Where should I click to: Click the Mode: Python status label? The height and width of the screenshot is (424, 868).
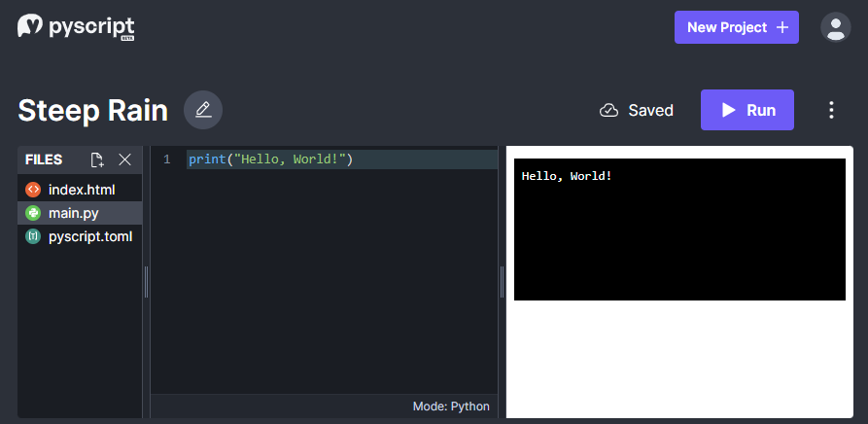coord(451,406)
